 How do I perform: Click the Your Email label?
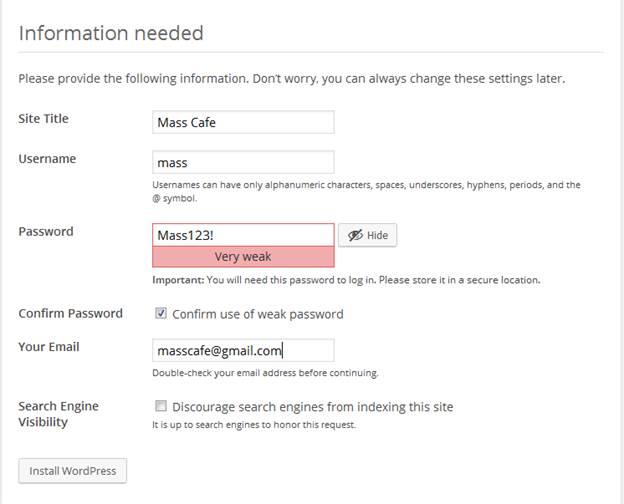pos(49,347)
